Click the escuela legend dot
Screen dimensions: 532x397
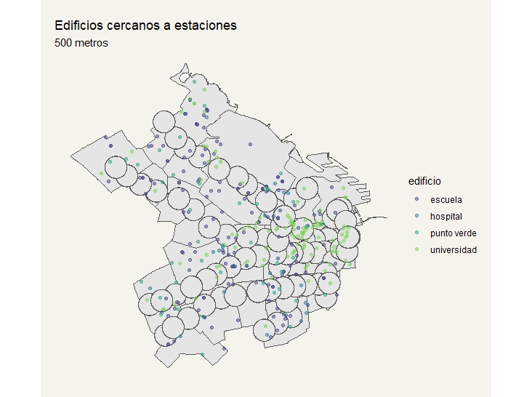[416, 200]
